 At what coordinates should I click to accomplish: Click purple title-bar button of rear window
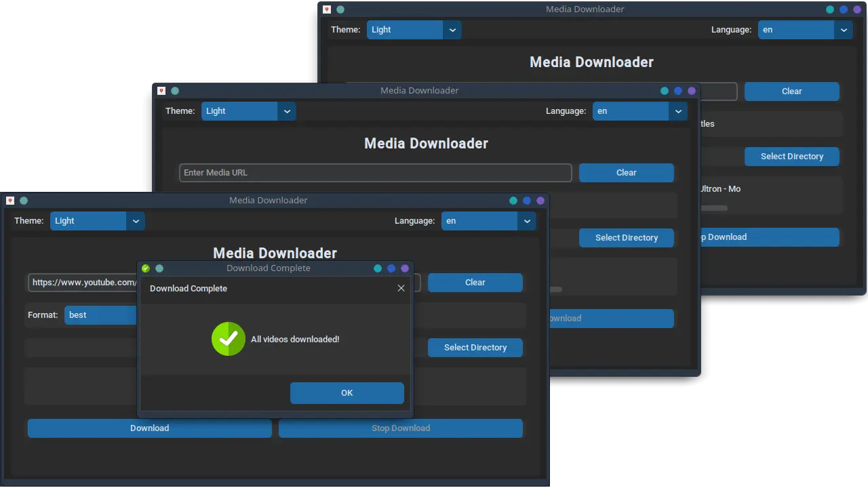tap(857, 9)
